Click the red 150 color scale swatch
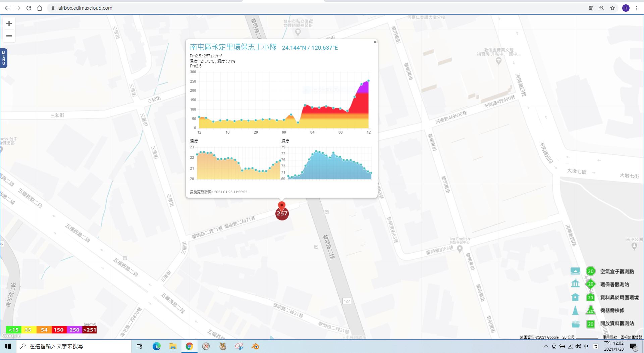This screenshot has width=644, height=353. click(59, 330)
